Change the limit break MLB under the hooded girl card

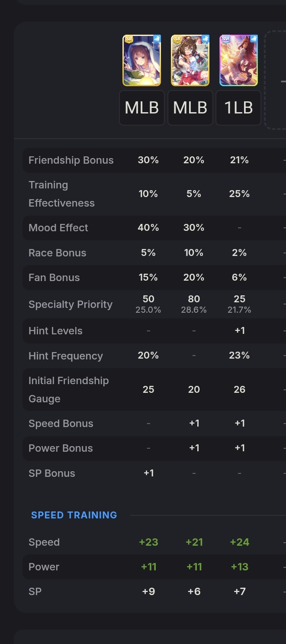(x=142, y=108)
